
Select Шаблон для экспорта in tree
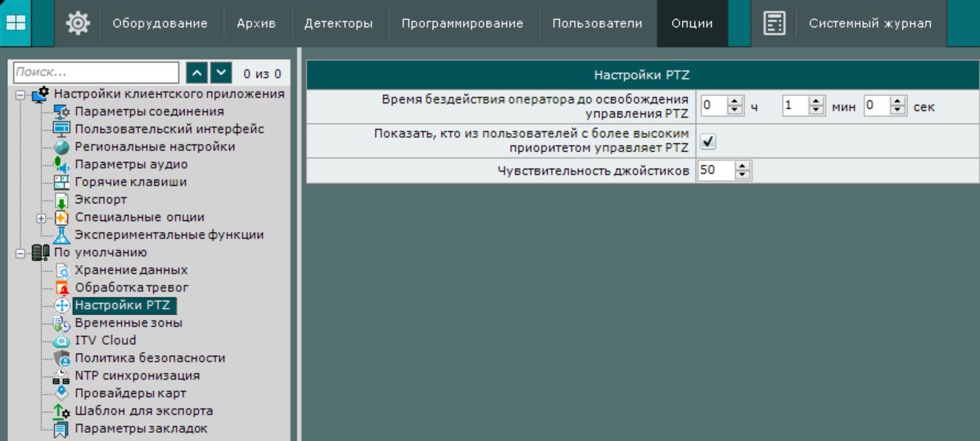click(144, 411)
